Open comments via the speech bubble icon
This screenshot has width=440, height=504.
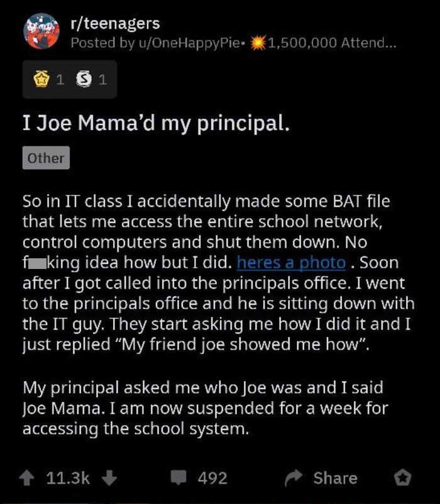pyautogui.click(x=178, y=478)
